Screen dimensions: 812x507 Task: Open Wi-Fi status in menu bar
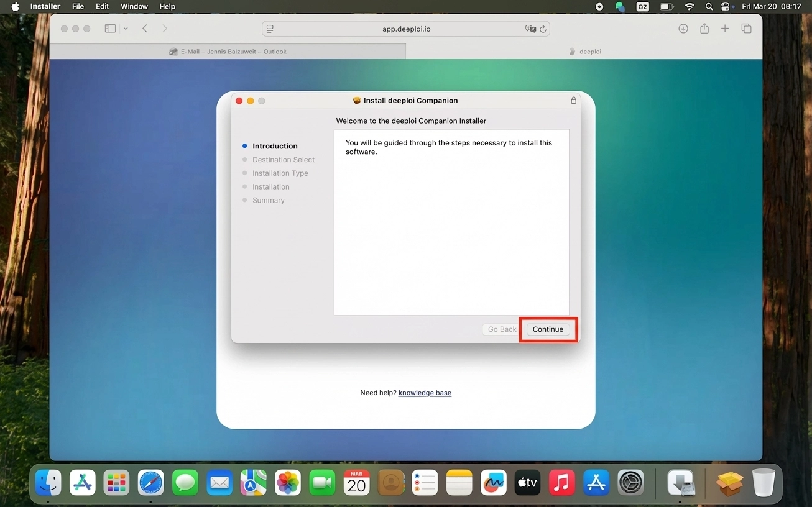(x=689, y=6)
